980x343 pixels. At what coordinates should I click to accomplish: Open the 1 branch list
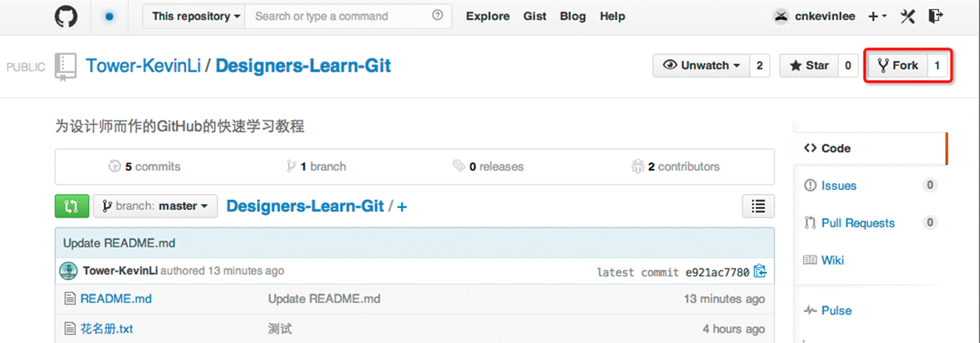[317, 166]
